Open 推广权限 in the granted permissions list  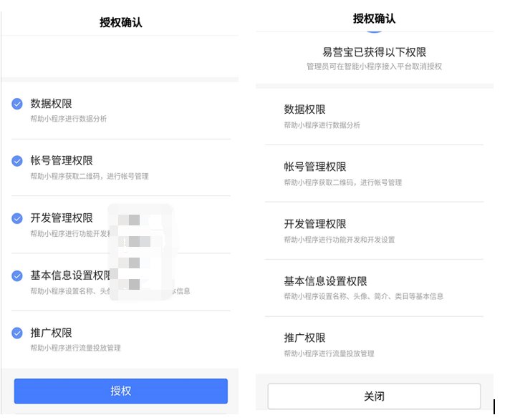point(304,338)
